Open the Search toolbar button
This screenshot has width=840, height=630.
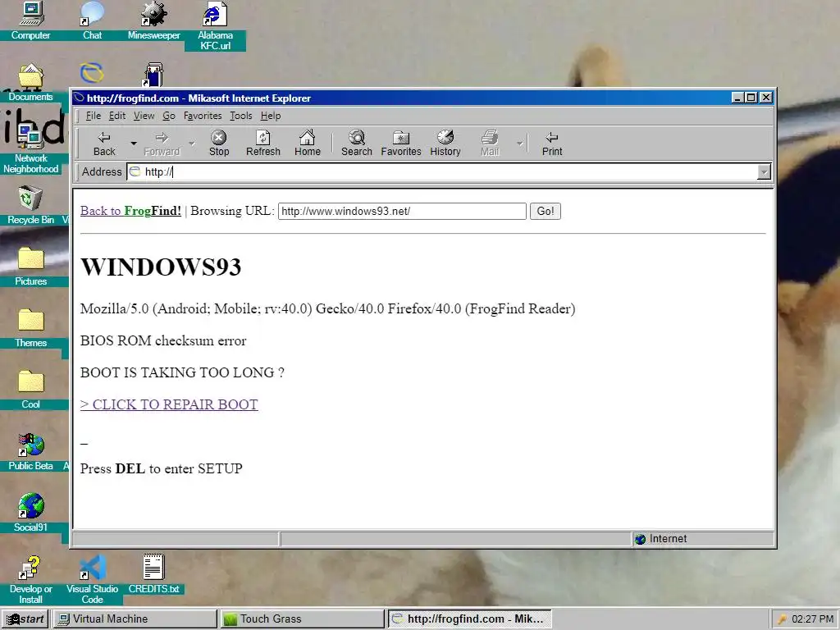coord(357,144)
